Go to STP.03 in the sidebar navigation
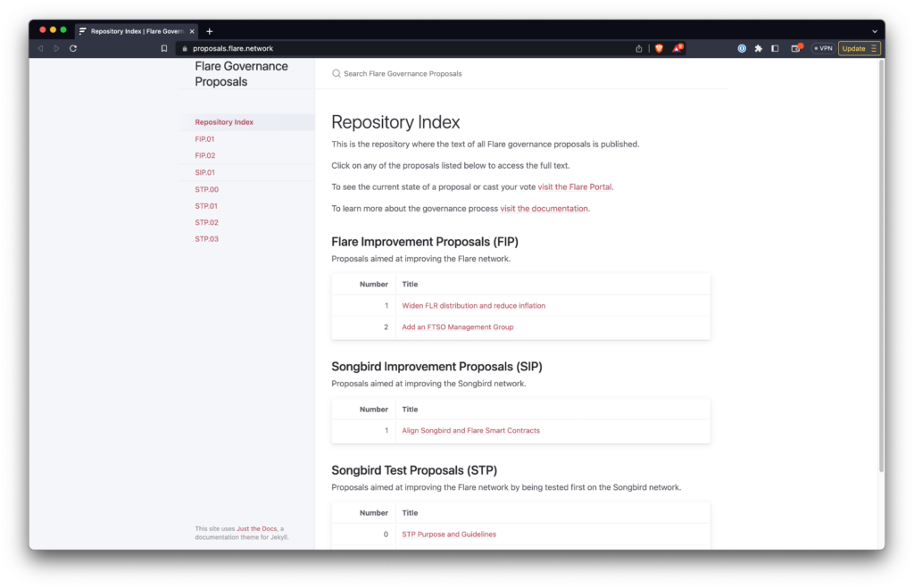The image size is (914, 588). (x=206, y=239)
